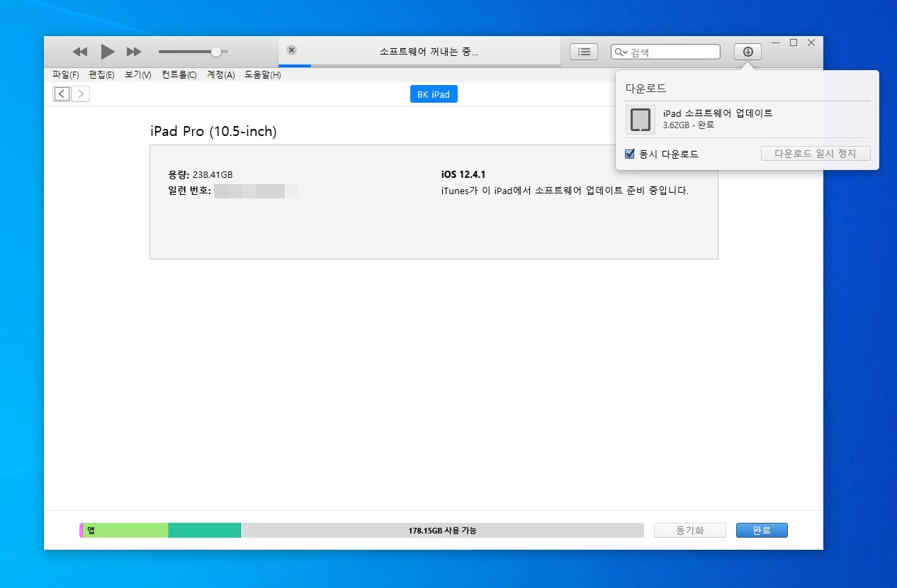Cancel the software extraction with X icon
Screen dimensions: 897x588
click(x=291, y=50)
